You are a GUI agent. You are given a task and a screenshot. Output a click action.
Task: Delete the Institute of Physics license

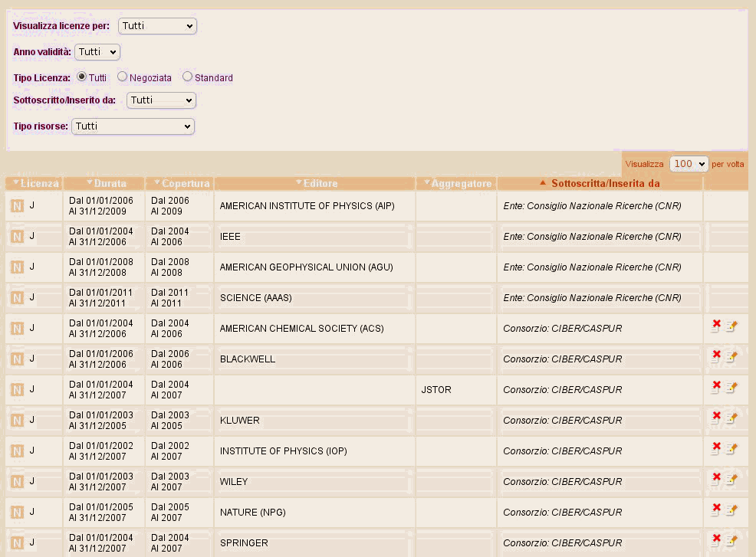(x=716, y=448)
